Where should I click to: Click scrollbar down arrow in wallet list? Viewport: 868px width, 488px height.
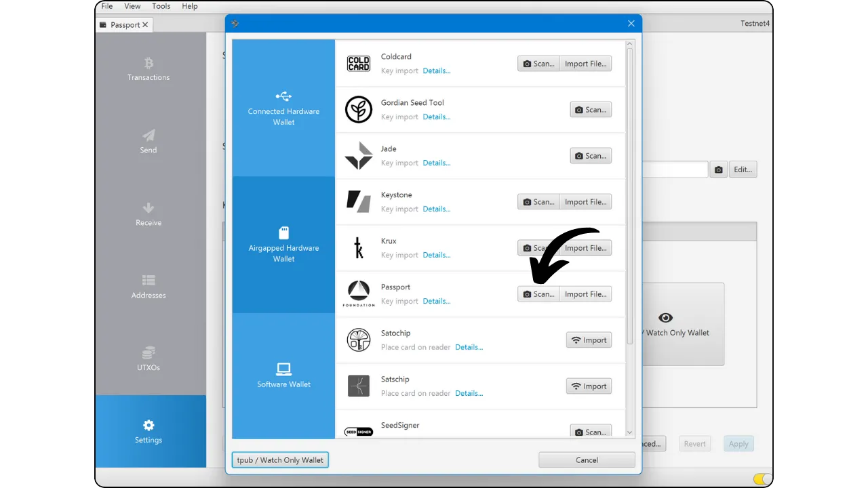point(629,432)
